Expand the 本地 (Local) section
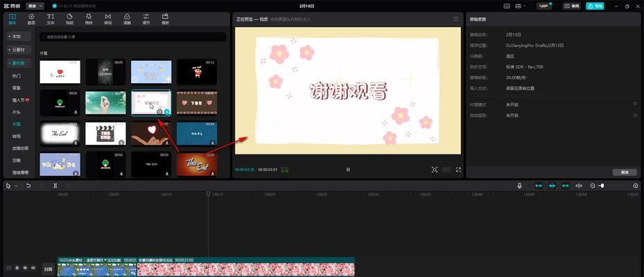 (19, 37)
